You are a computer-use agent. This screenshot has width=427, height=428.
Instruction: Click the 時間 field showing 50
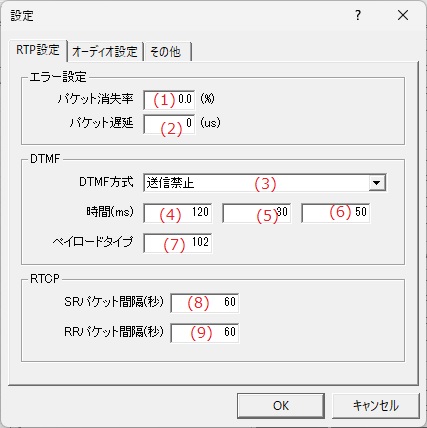pyautogui.click(x=335, y=213)
